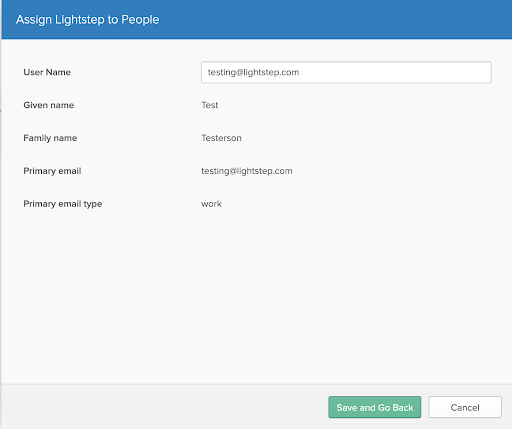Click the word 'People' in the dialog title
This screenshot has height=429, width=512.
click(140, 20)
